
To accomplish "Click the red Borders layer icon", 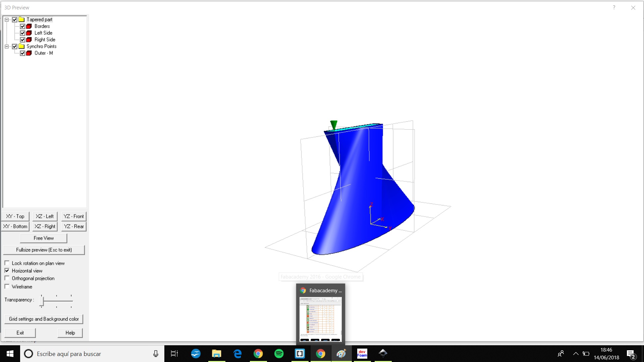I will 29,26.
